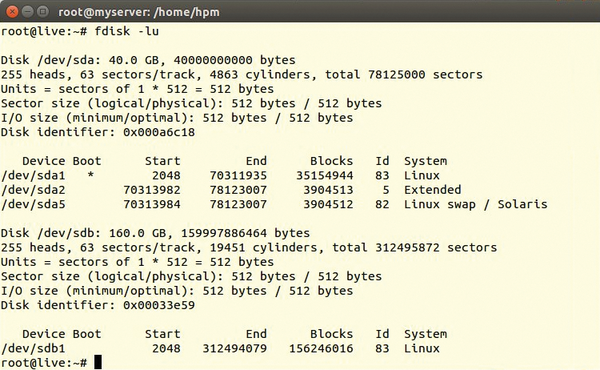Click the value '78125000 sectors' for sda

click(425, 75)
